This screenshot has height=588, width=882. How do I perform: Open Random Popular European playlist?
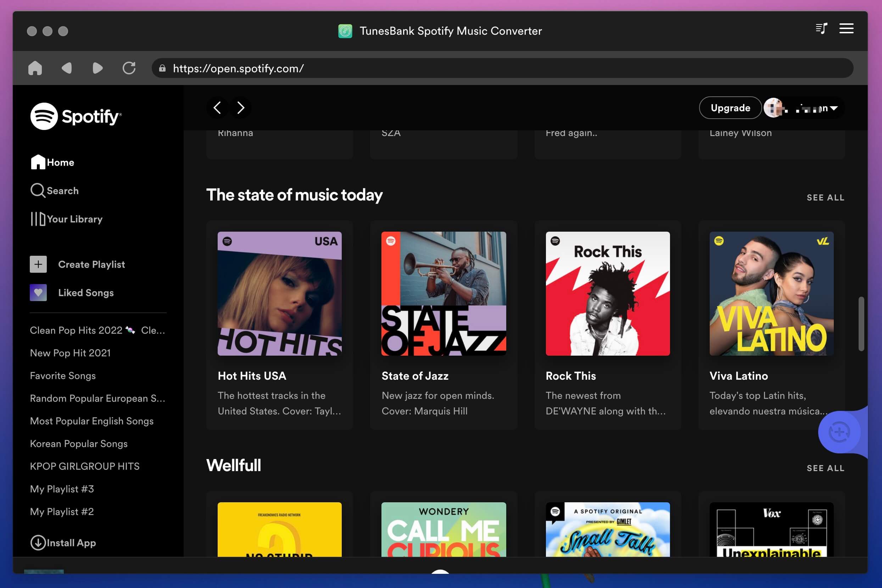pos(97,398)
